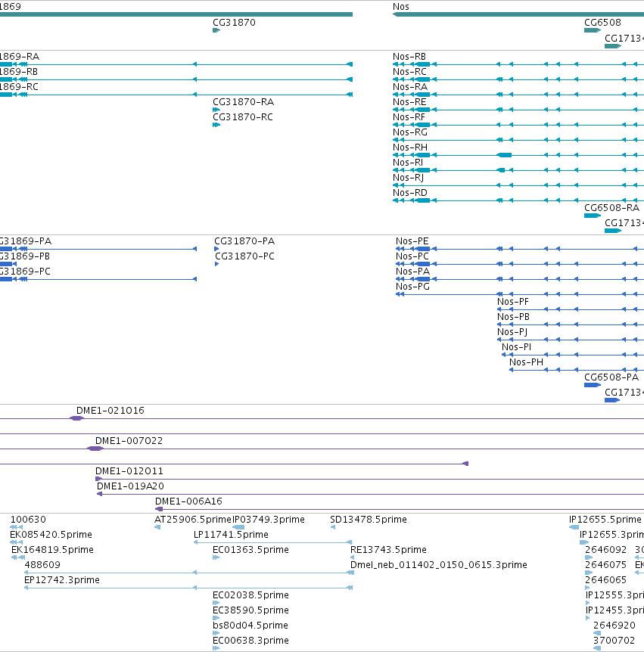Viewport: 644px width, 652px height.
Task: Select transcript Nos-RB label
Action: (409, 57)
